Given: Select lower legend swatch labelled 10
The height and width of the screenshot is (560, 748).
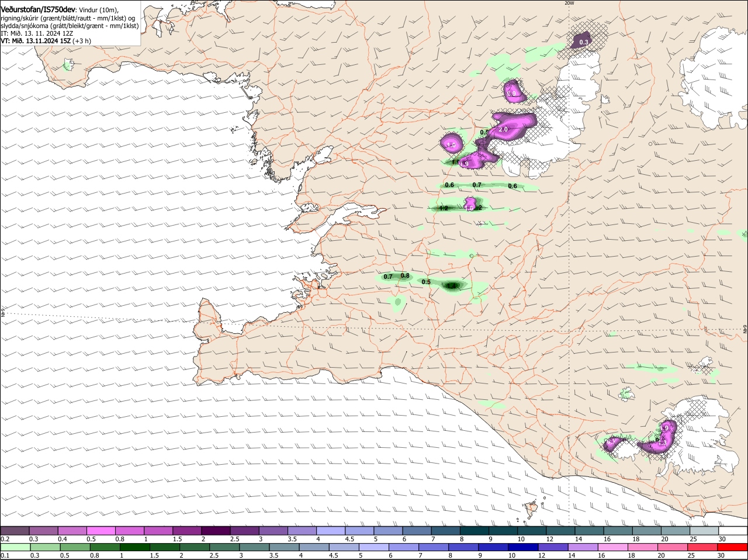Looking at the screenshot, I should pyautogui.click(x=522, y=548).
